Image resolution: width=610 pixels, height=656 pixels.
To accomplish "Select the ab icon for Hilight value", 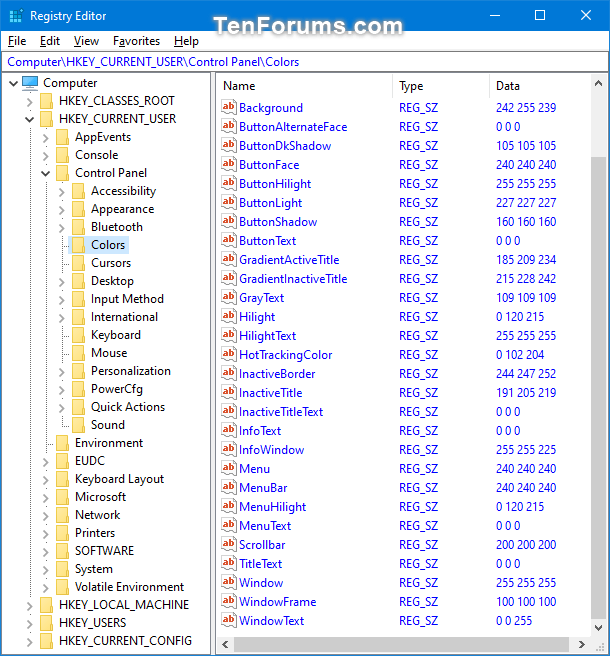I will 228,316.
